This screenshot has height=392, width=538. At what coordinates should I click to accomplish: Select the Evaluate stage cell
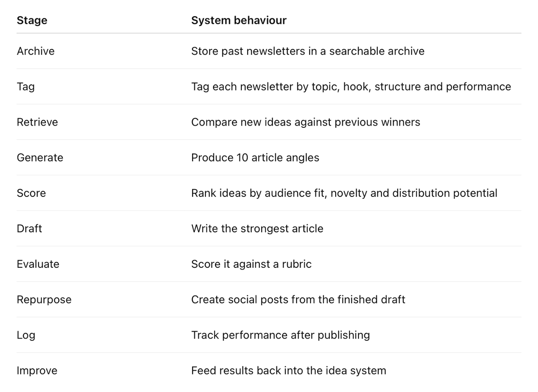[38, 264]
